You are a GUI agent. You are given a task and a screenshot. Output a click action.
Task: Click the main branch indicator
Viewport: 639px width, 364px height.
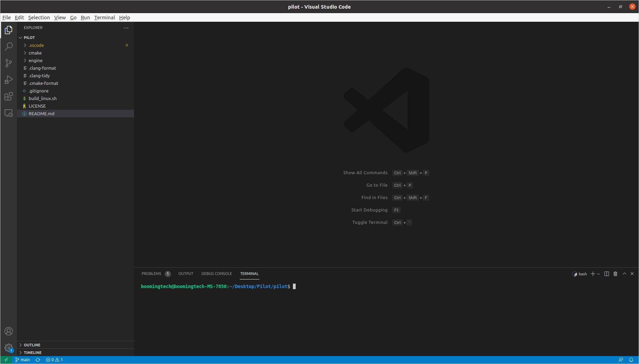click(22, 360)
